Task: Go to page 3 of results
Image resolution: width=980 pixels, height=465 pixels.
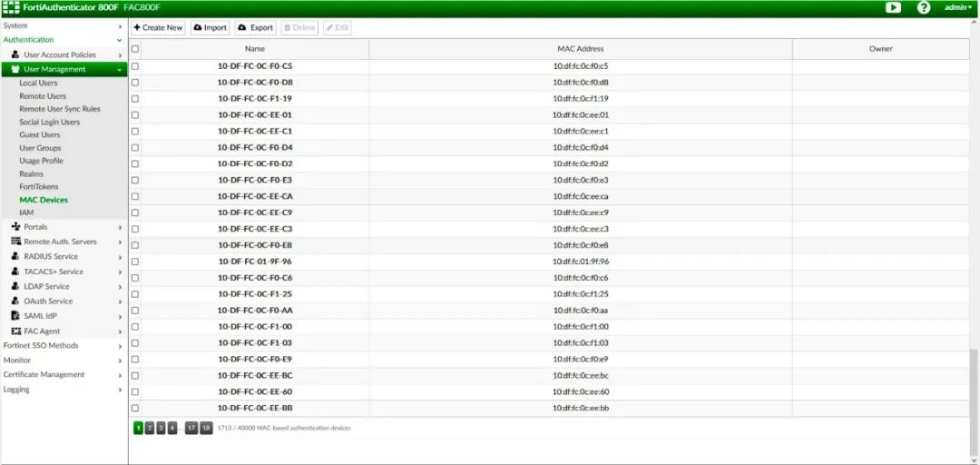Action: pos(162,428)
